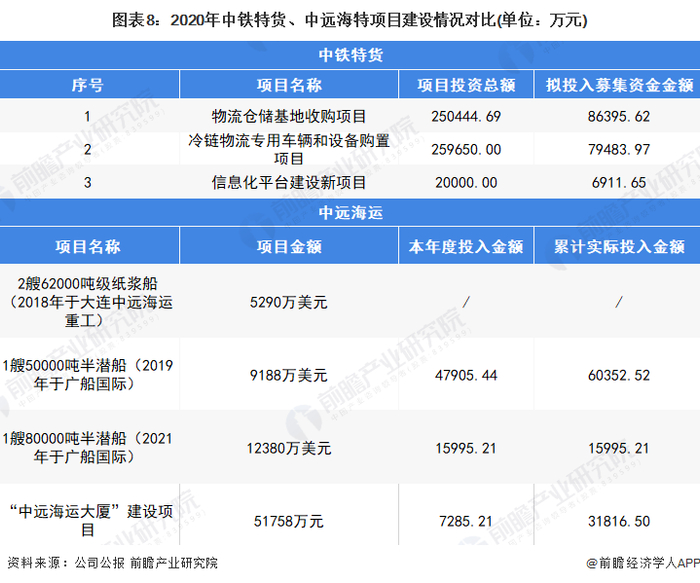This screenshot has height=583, width=700.
Task: Click the '项目金额' column header
Action: click(289, 246)
